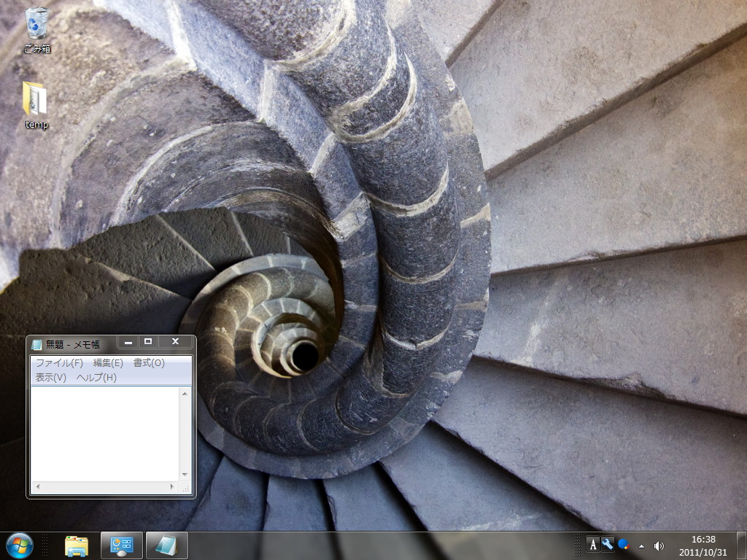
Task: Click inside Notepad text area
Action: (105, 434)
